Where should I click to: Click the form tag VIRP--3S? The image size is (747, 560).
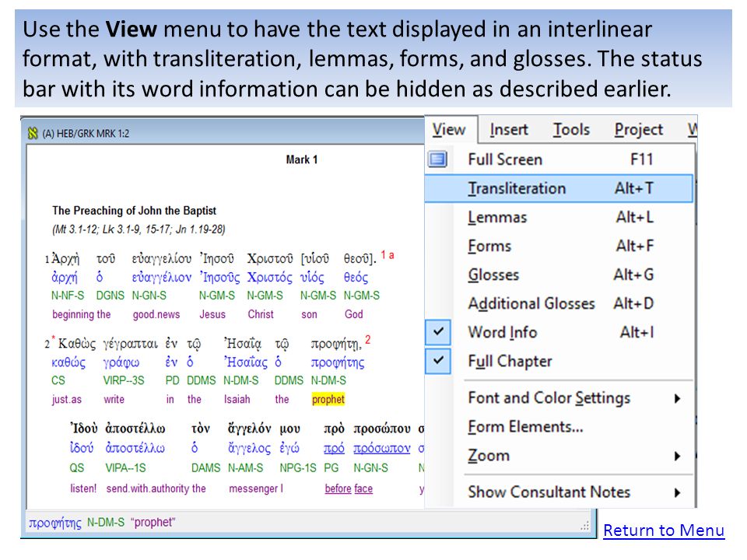pos(124,381)
